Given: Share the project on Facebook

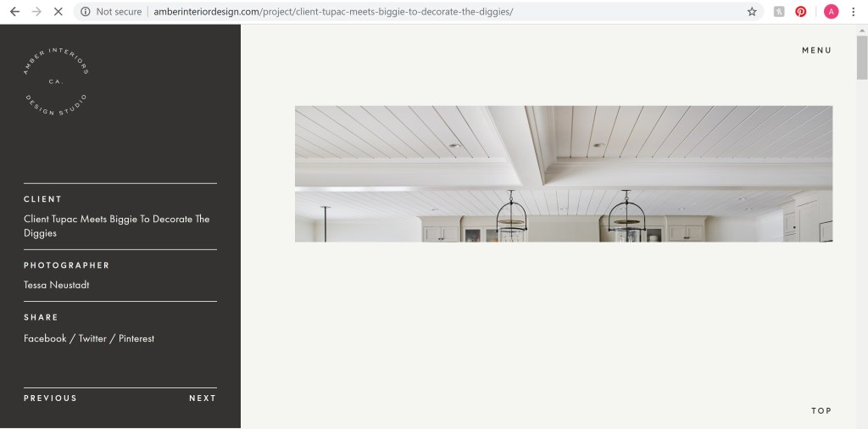Looking at the screenshot, I should coord(45,338).
